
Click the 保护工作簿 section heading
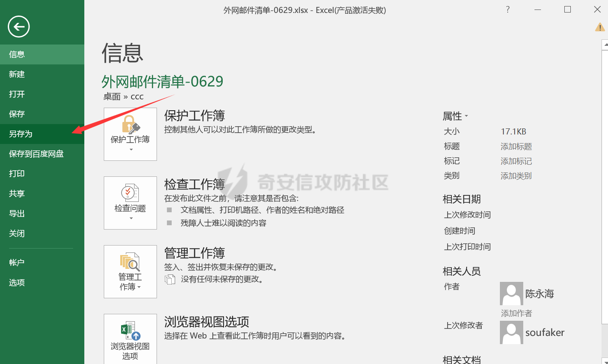(195, 115)
